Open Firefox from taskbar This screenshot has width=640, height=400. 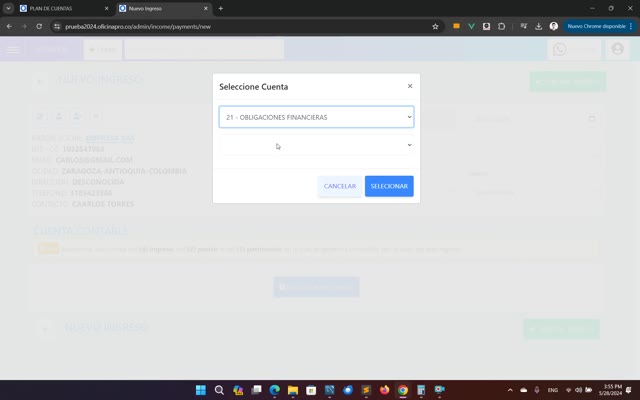coord(384,390)
